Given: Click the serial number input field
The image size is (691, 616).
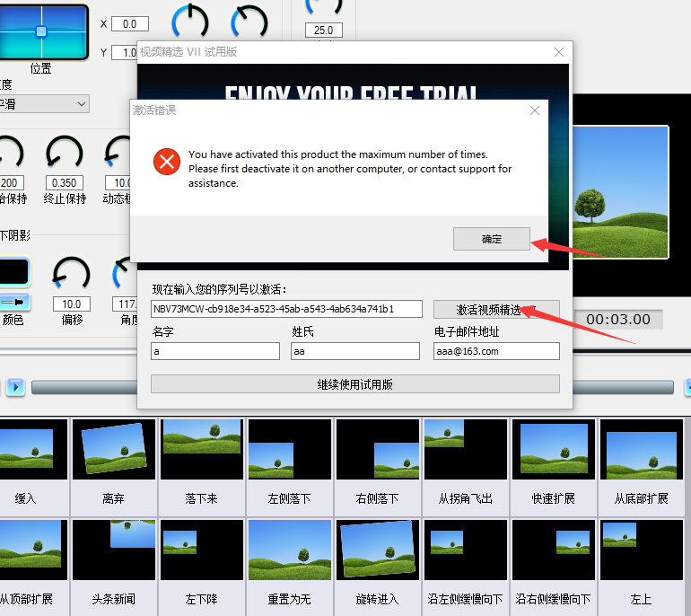Looking at the screenshot, I should coord(285,309).
